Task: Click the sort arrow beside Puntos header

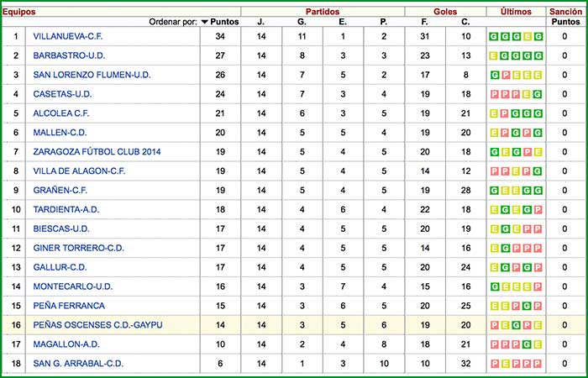Action: point(205,22)
